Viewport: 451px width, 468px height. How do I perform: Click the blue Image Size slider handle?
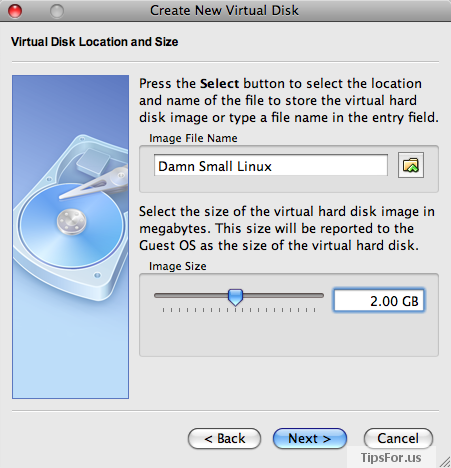pyautogui.click(x=235, y=297)
